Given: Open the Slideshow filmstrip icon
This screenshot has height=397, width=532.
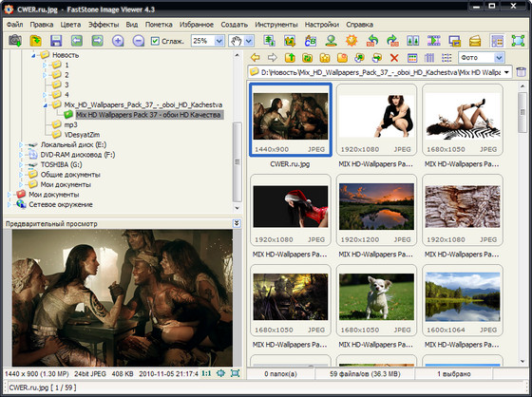Looking at the screenshot, I should [x=433, y=41].
